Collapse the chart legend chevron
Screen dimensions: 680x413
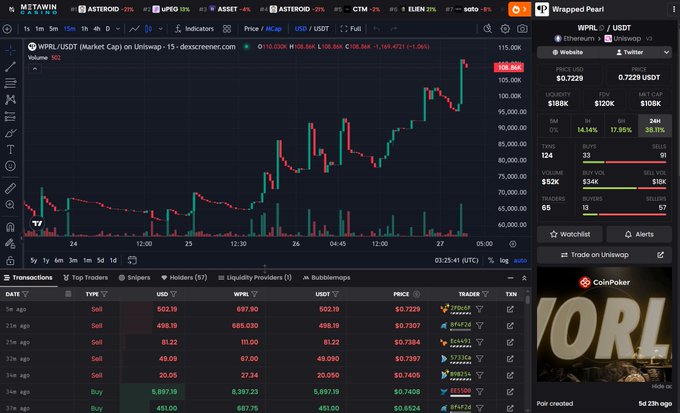tap(35, 69)
